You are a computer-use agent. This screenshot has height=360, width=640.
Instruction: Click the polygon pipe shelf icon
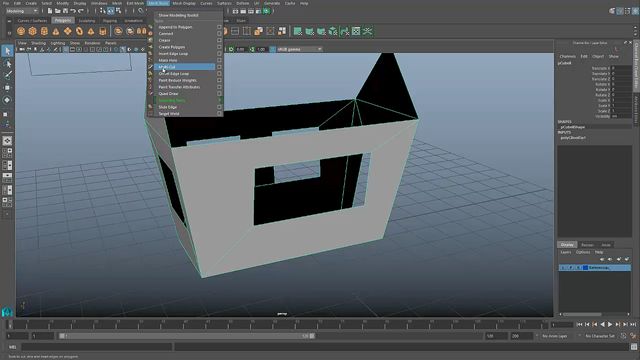pos(102,31)
